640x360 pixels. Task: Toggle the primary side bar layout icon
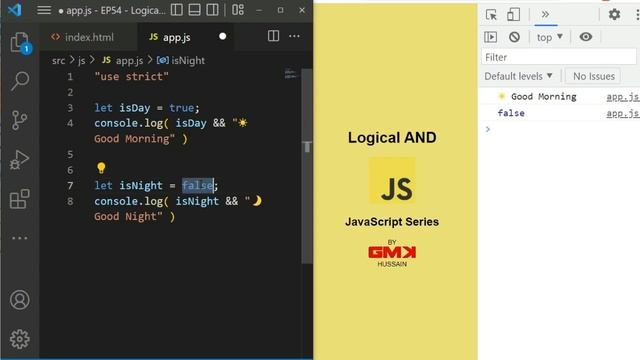[177, 10]
